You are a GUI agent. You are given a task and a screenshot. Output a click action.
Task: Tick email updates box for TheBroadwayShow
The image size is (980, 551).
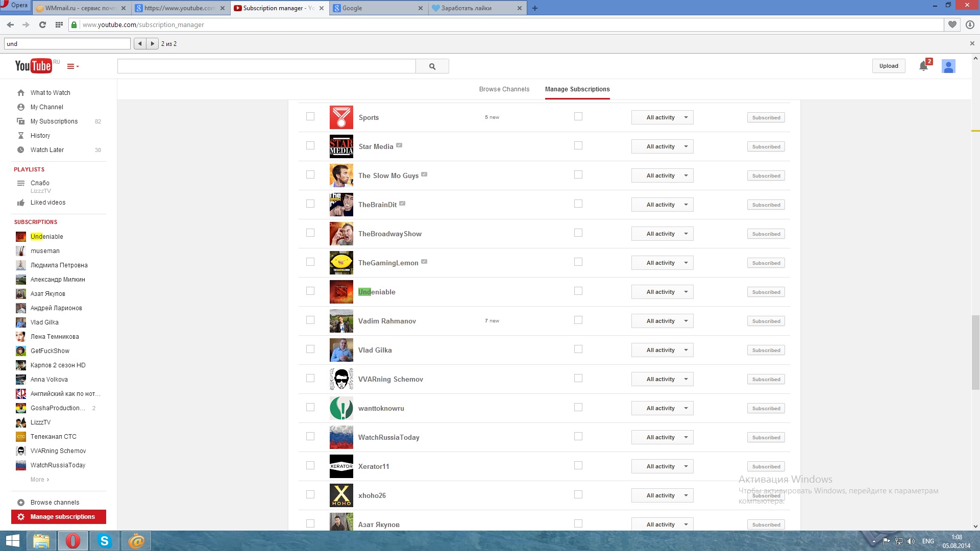578,233
